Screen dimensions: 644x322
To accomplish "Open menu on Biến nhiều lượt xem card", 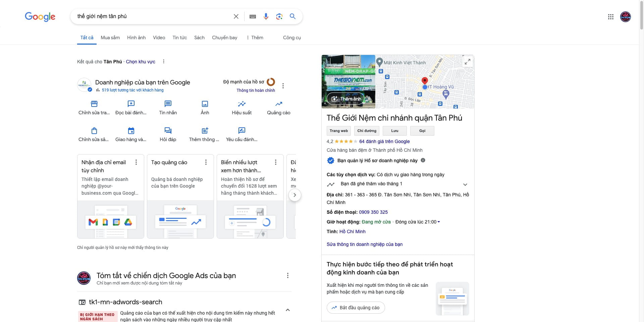I will pyautogui.click(x=276, y=162).
